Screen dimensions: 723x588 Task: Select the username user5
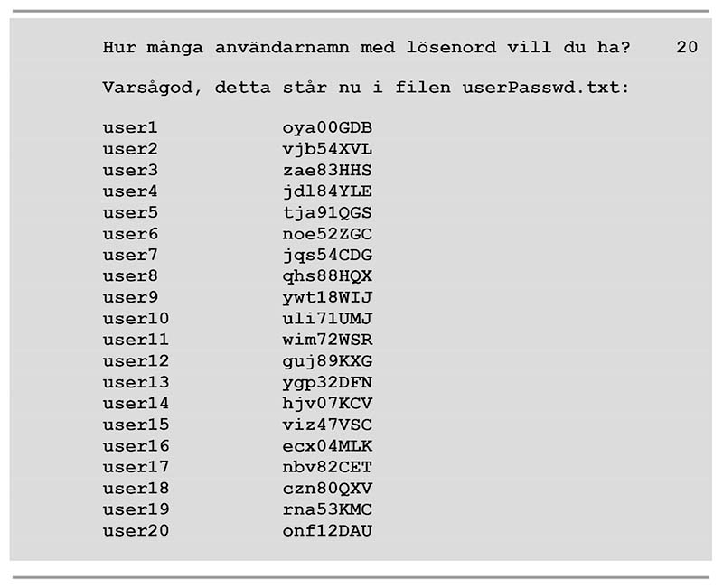[x=130, y=212]
